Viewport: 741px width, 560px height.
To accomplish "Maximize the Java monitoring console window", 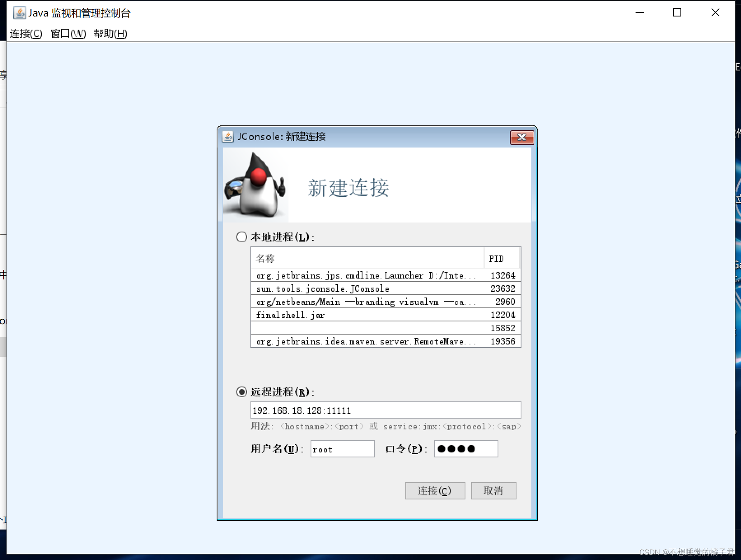I will (677, 13).
